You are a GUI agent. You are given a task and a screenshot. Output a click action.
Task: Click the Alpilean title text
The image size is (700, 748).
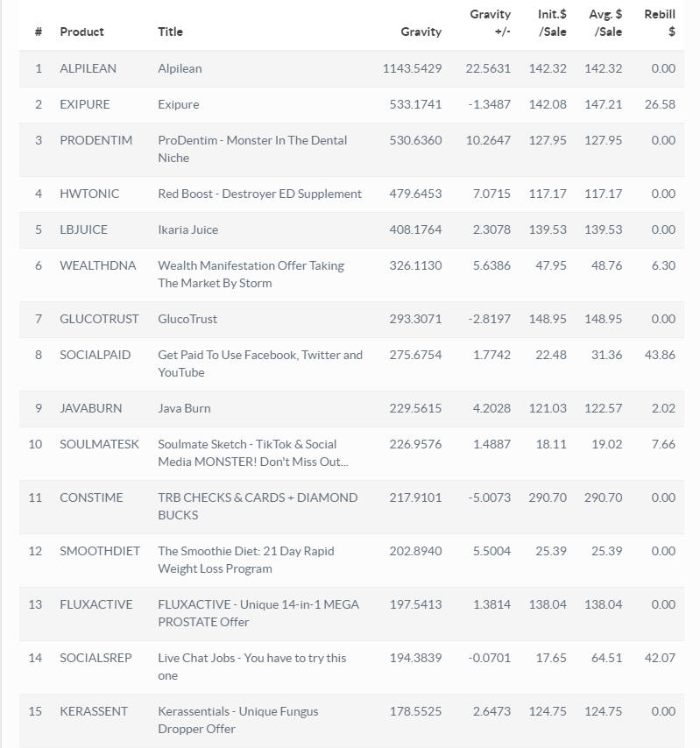coord(180,68)
